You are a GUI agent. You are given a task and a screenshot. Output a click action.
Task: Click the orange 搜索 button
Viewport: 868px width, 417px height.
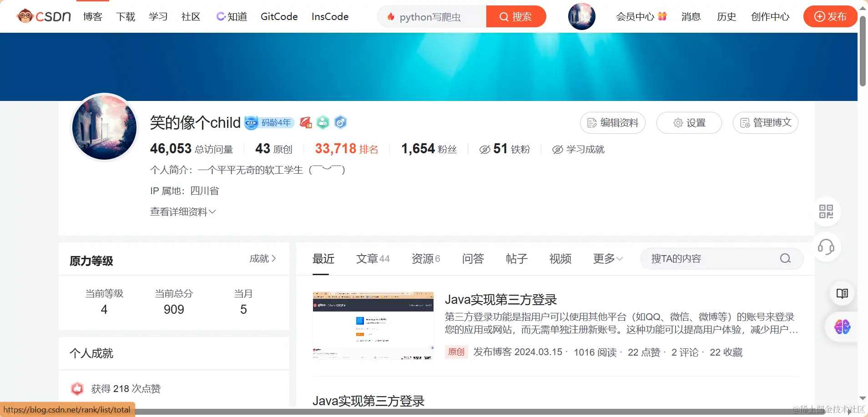click(516, 16)
